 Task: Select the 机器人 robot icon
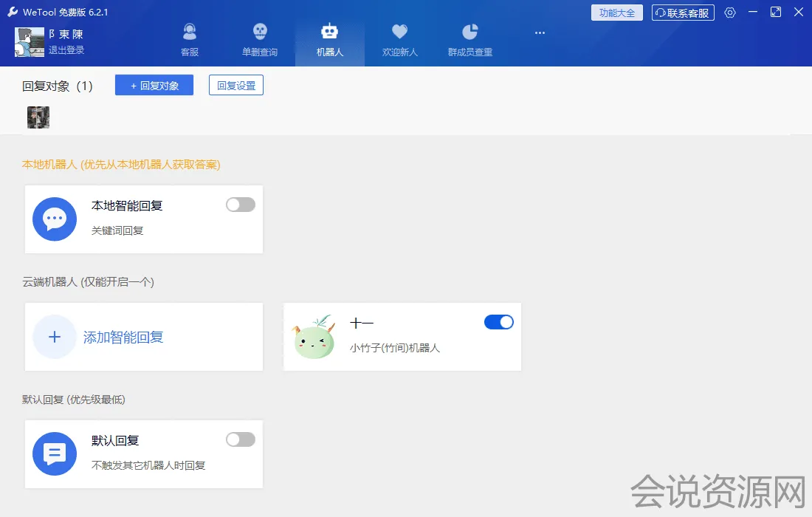329,32
